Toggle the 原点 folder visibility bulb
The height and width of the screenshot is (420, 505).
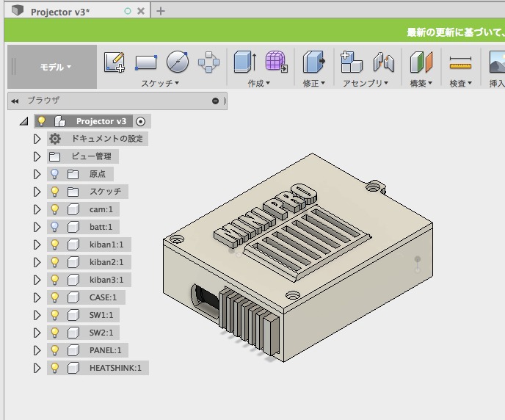pos(54,174)
